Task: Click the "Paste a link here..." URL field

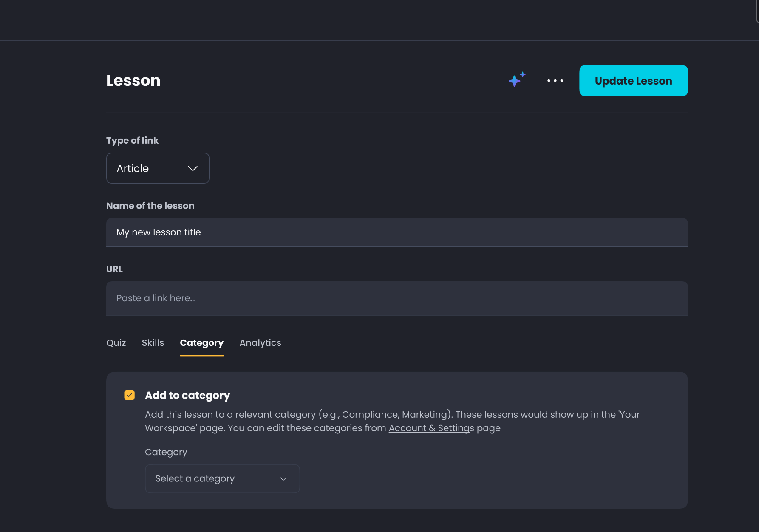Action: pos(397,298)
